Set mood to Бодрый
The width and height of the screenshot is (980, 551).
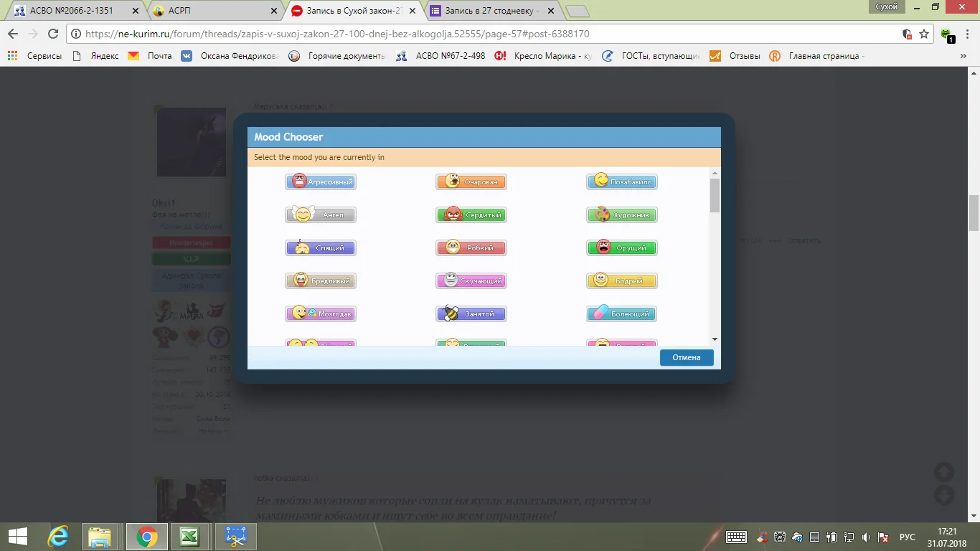(x=622, y=281)
